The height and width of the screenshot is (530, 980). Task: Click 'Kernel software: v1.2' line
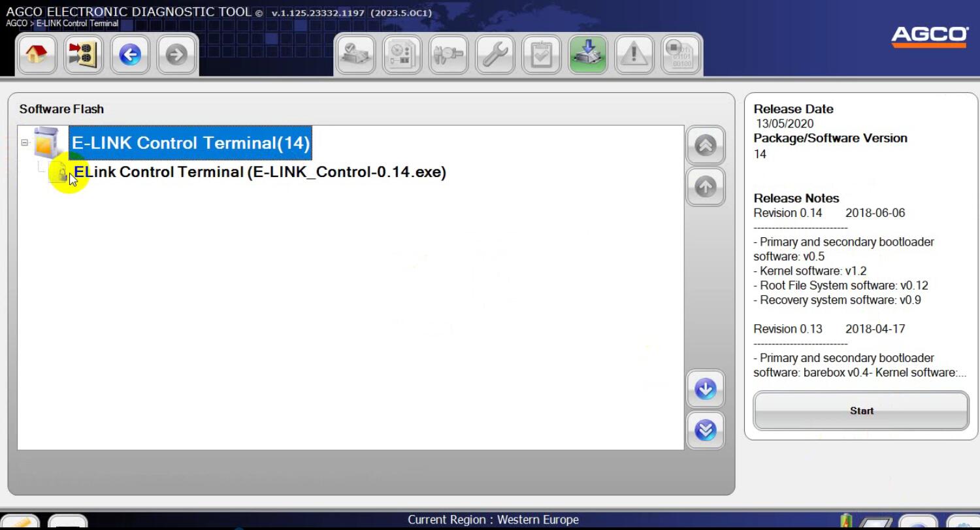(810, 271)
